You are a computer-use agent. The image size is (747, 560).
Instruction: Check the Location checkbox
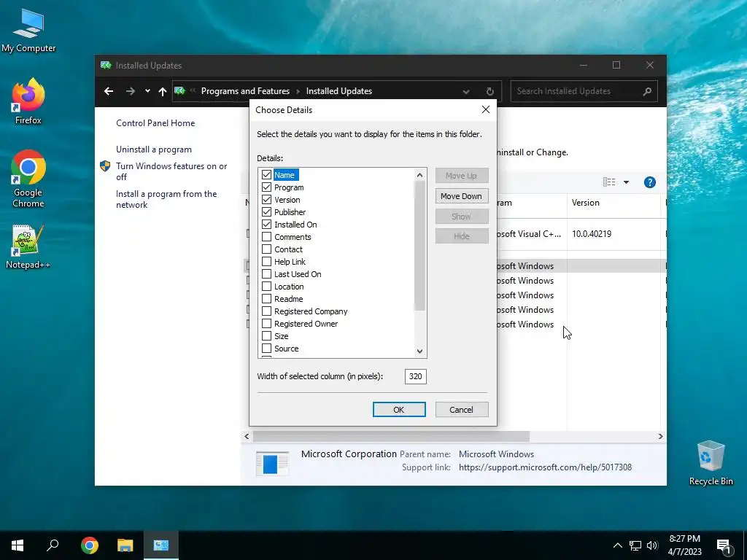(266, 286)
